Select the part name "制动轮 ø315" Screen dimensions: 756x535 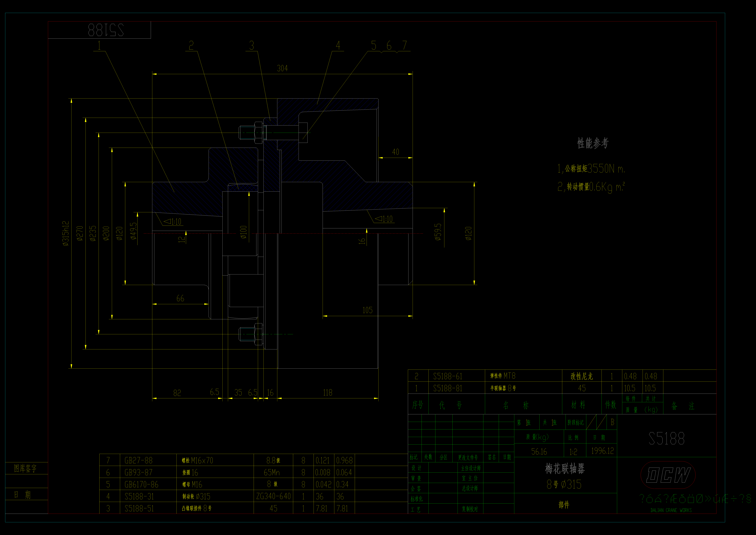coord(196,496)
